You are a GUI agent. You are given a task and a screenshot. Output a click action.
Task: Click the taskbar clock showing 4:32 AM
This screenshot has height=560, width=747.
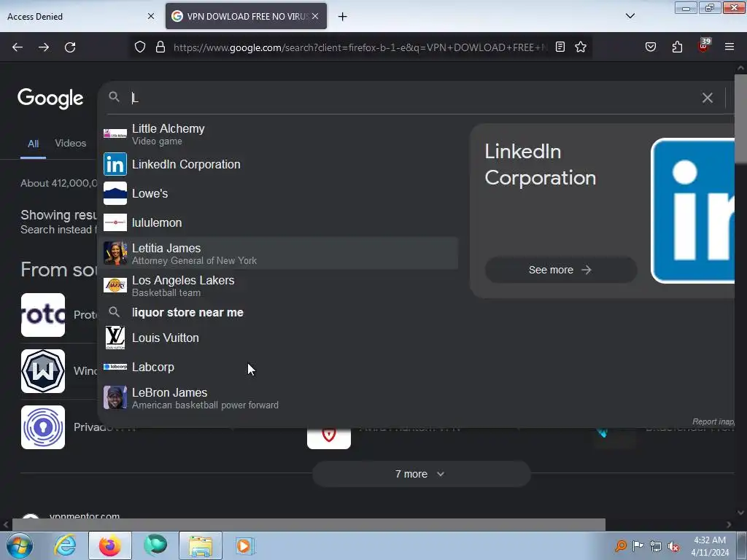[x=710, y=546]
